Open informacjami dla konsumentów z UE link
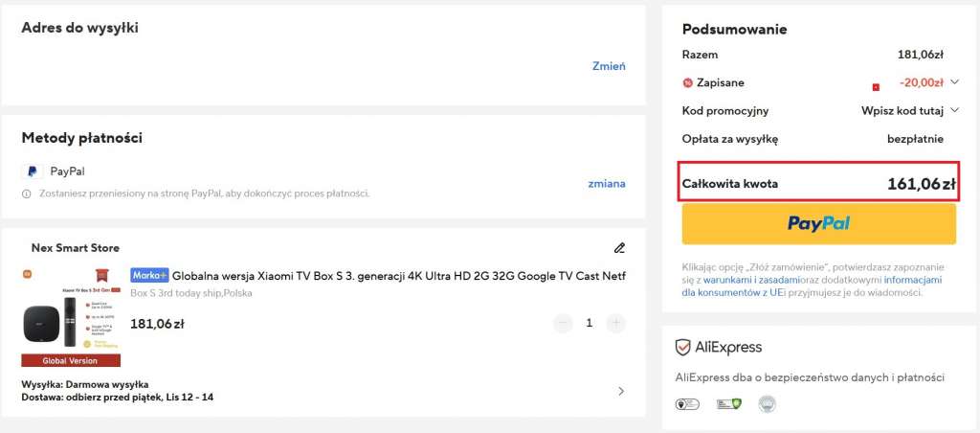This screenshot has height=433, width=980. coord(812,286)
